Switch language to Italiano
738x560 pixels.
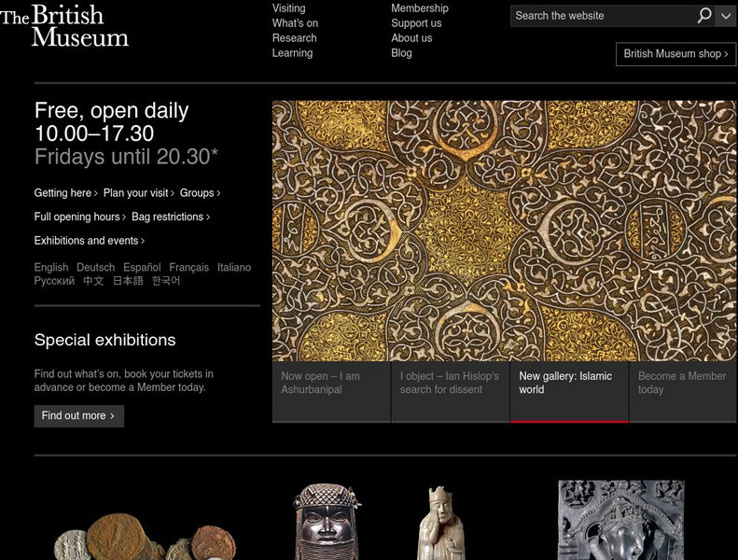pyautogui.click(x=234, y=268)
